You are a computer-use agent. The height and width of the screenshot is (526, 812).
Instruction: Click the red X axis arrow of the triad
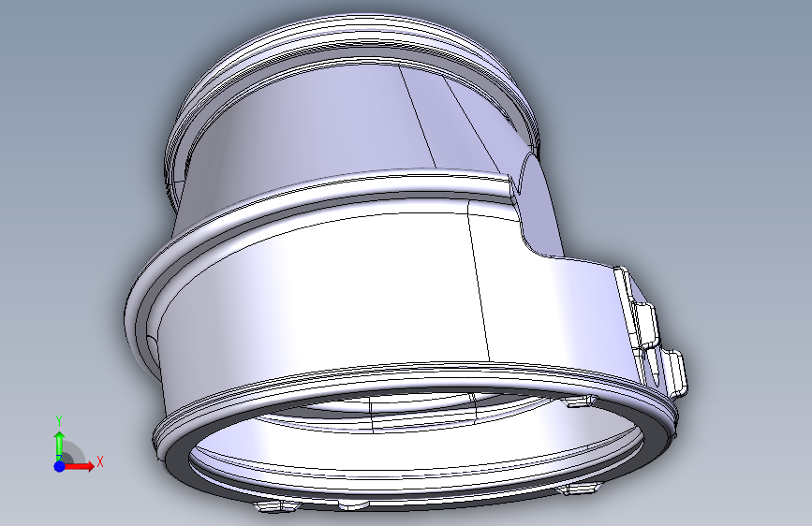tap(80, 466)
